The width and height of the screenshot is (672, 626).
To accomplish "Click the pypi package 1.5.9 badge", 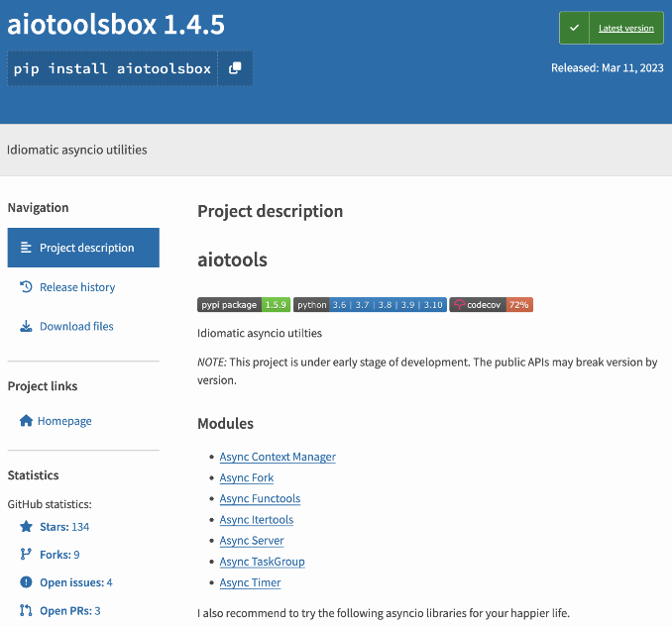I will (x=243, y=305).
